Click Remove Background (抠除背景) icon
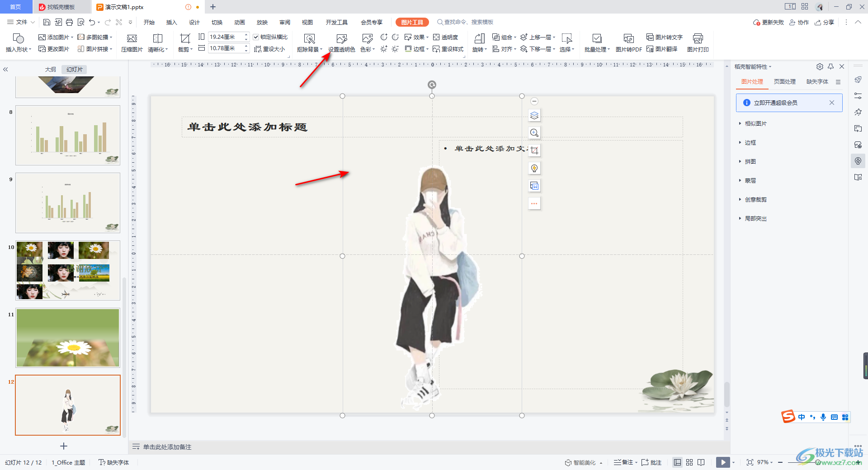This screenshot has height=470, width=868. click(309, 43)
